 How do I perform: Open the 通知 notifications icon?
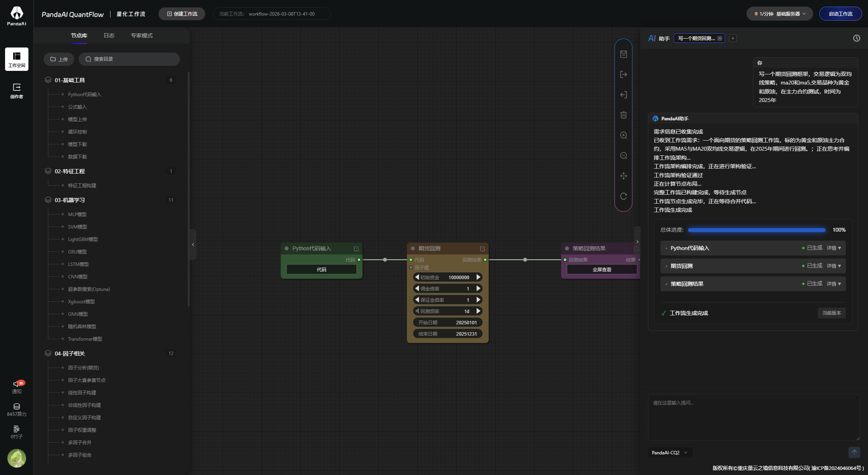[17, 387]
